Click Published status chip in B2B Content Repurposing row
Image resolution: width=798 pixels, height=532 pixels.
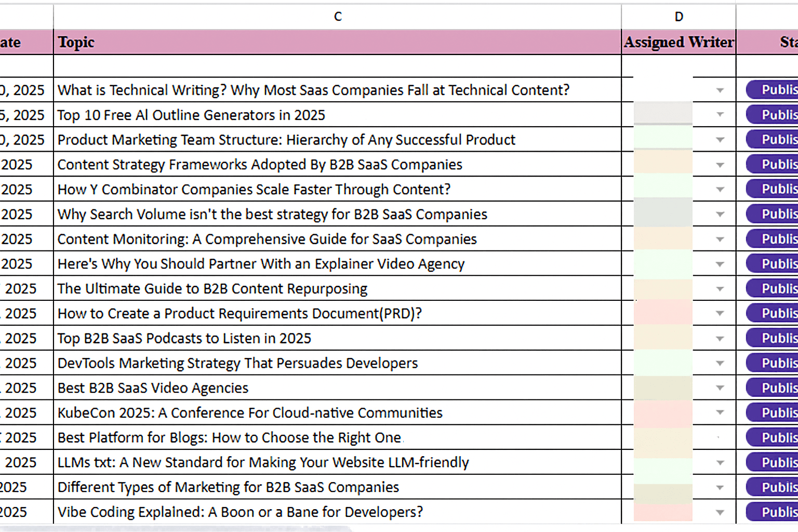pyautogui.click(x=773, y=288)
